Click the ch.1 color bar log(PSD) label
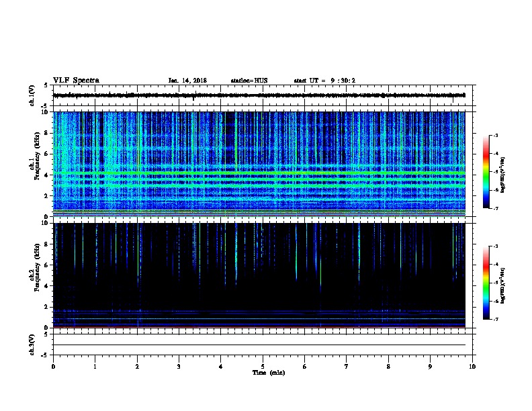 pyautogui.click(x=502, y=175)
